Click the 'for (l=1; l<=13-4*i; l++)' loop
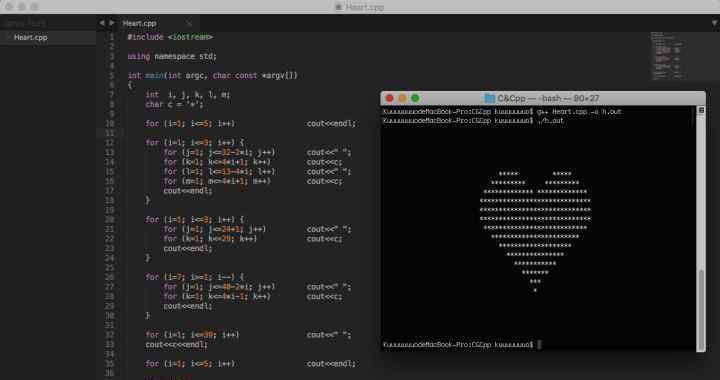The width and height of the screenshot is (720, 380). 219,172
